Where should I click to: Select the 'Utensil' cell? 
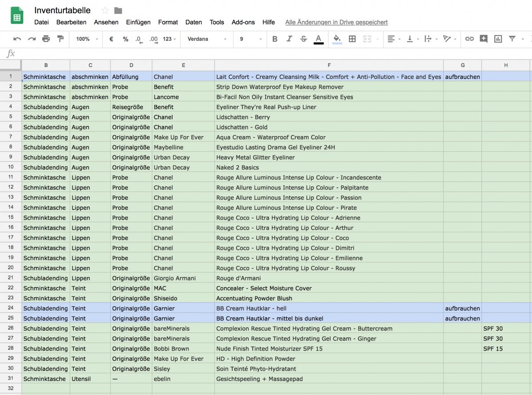(90, 379)
